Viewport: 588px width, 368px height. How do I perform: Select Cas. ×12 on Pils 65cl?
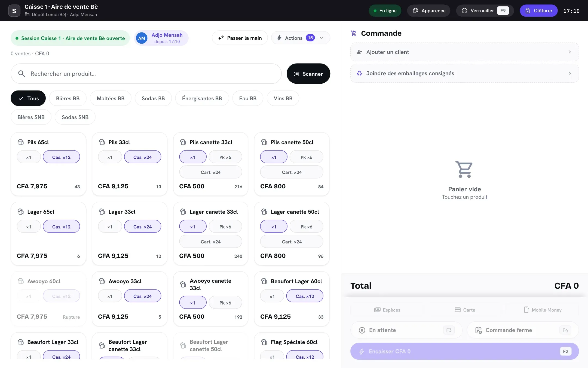(61, 157)
